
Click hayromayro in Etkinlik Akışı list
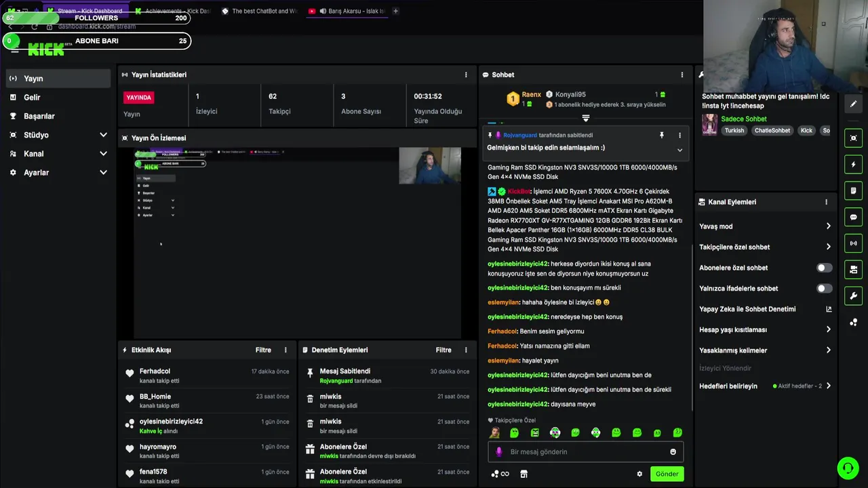158,447
